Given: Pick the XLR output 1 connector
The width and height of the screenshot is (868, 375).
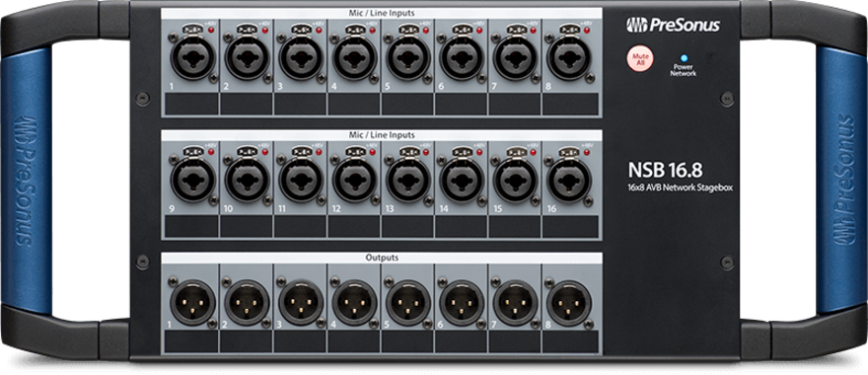Looking at the screenshot, I should (192, 302).
